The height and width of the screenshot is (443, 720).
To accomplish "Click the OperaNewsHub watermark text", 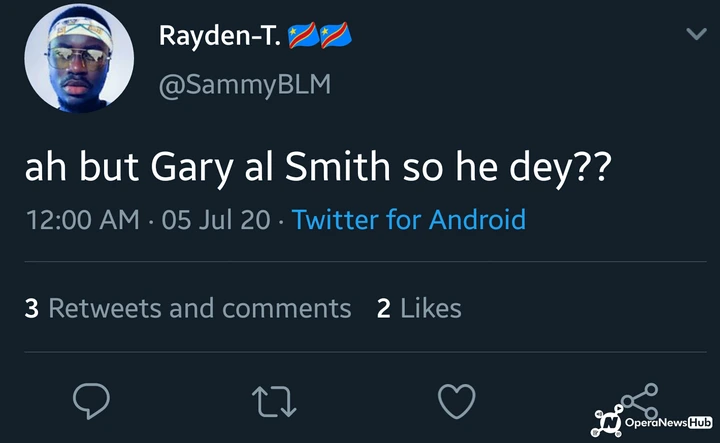I will [666, 423].
